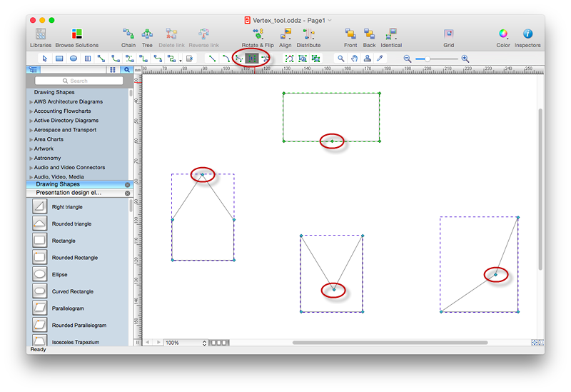Viewport: 571px width, 392px height.
Task: Open Browse Solutions
Action: [77, 38]
